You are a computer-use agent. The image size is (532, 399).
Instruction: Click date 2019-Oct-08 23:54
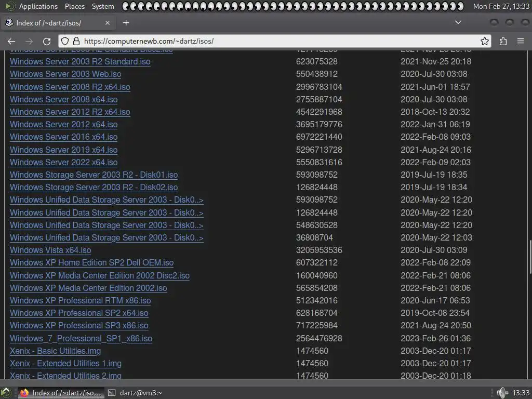(x=435, y=313)
